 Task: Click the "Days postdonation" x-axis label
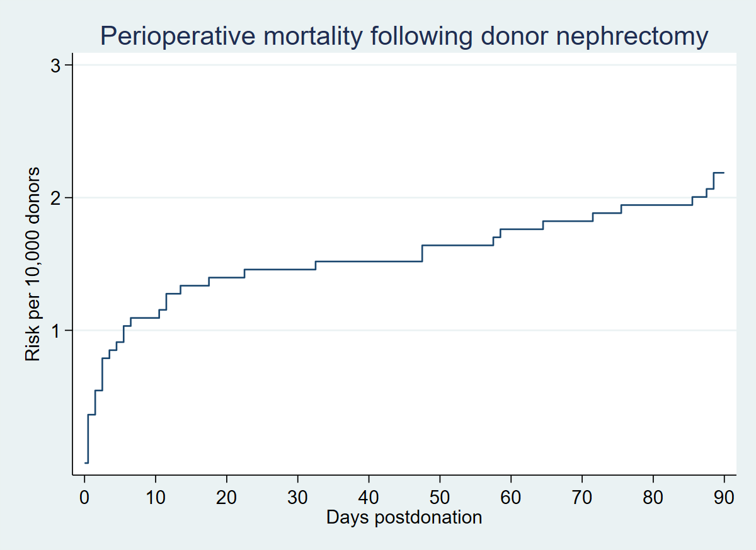click(404, 518)
